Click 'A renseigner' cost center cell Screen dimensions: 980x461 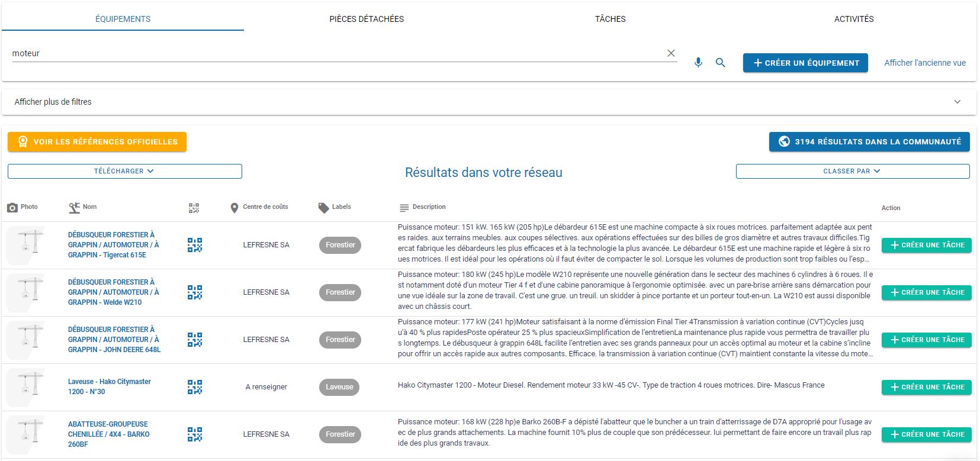click(x=266, y=387)
